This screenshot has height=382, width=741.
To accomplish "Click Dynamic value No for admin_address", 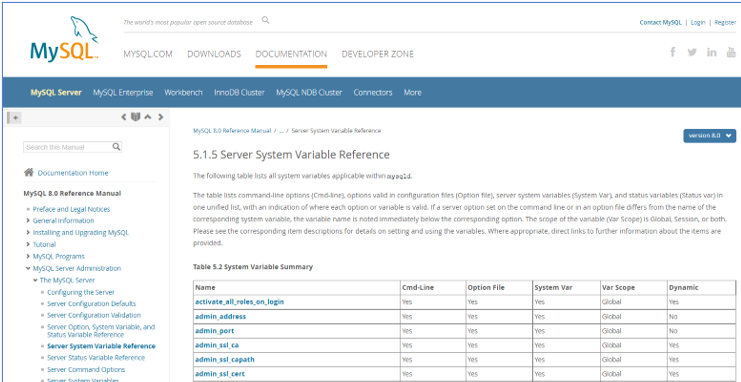I will click(x=673, y=316).
